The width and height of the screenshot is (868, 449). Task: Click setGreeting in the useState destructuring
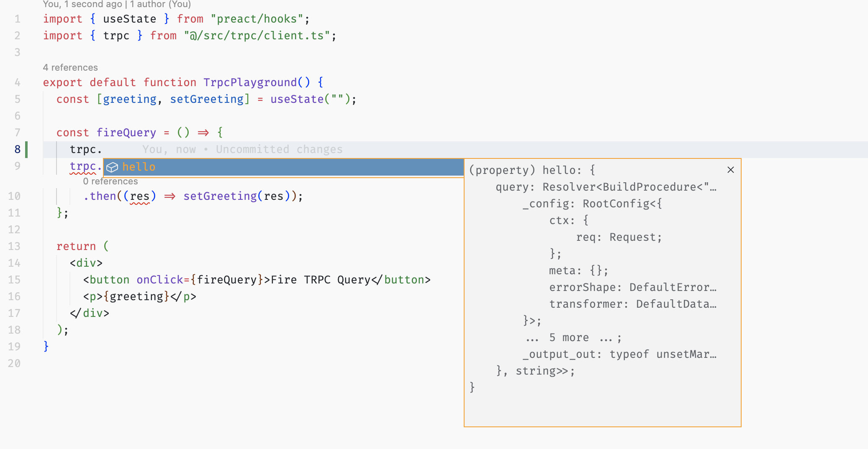[x=207, y=99]
